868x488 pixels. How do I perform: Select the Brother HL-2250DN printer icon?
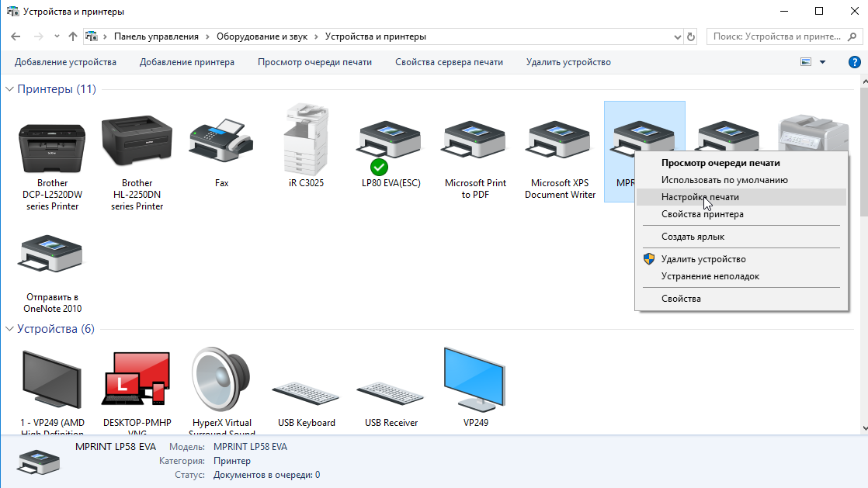[x=137, y=142]
